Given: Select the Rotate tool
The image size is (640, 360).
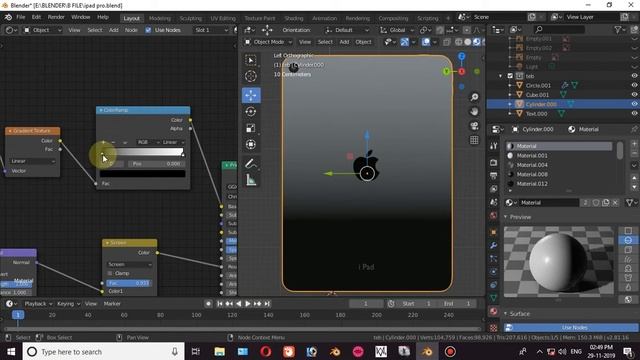Looking at the screenshot, I should click(251, 111).
